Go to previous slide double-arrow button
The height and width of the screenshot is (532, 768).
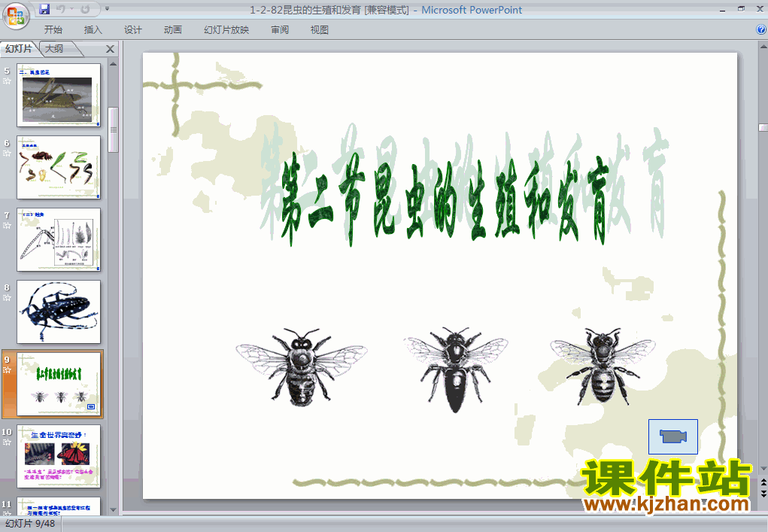pyautogui.click(x=763, y=482)
